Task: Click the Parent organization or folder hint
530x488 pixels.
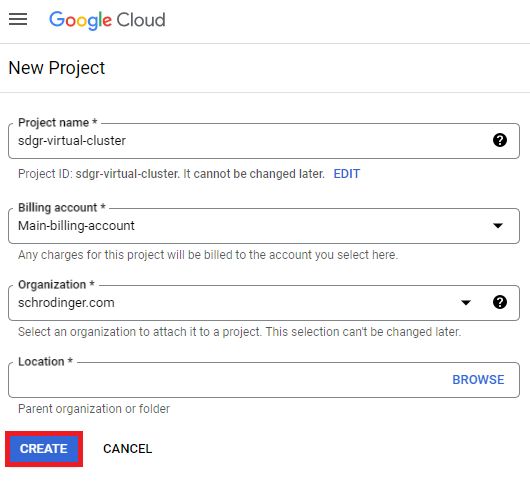Action: [x=94, y=409]
